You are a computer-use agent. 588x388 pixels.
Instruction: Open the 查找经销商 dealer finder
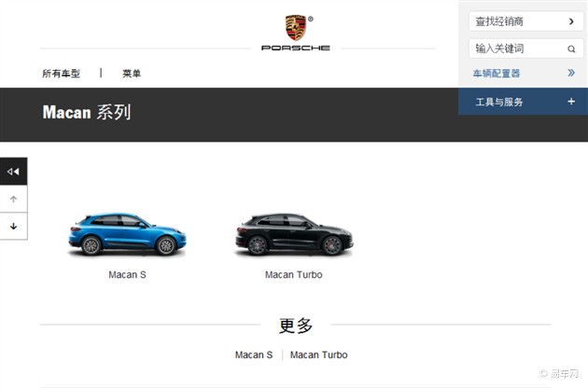pos(526,21)
